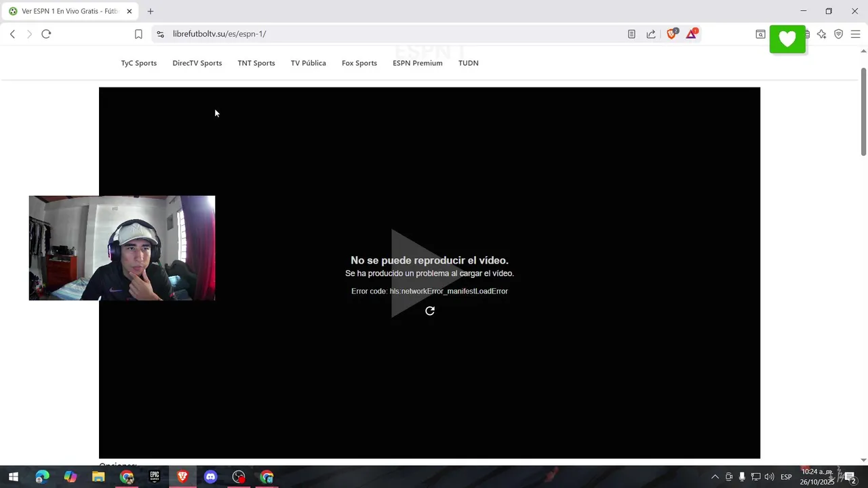868x488 pixels.
Task: Open the volume speaker tray icon
Action: (x=770, y=477)
